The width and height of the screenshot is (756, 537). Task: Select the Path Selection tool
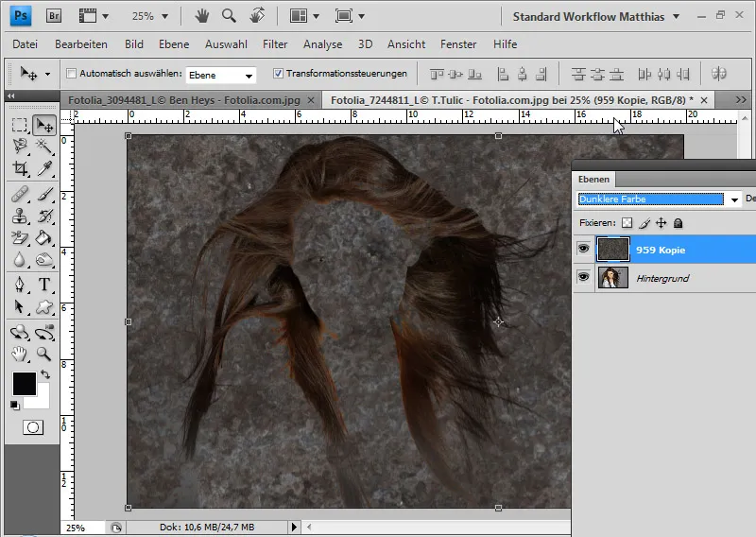(19, 307)
